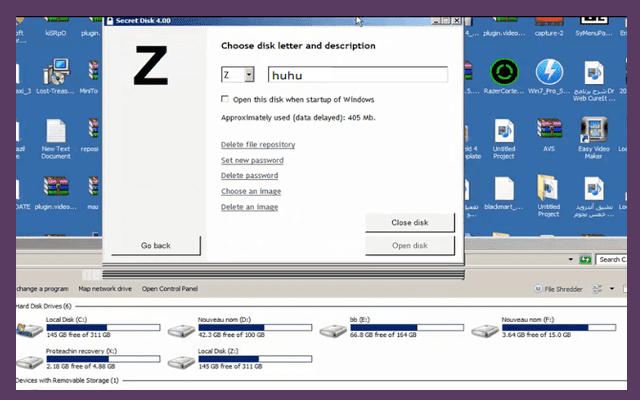Click the Go back button
The image size is (640, 400).
(x=155, y=245)
